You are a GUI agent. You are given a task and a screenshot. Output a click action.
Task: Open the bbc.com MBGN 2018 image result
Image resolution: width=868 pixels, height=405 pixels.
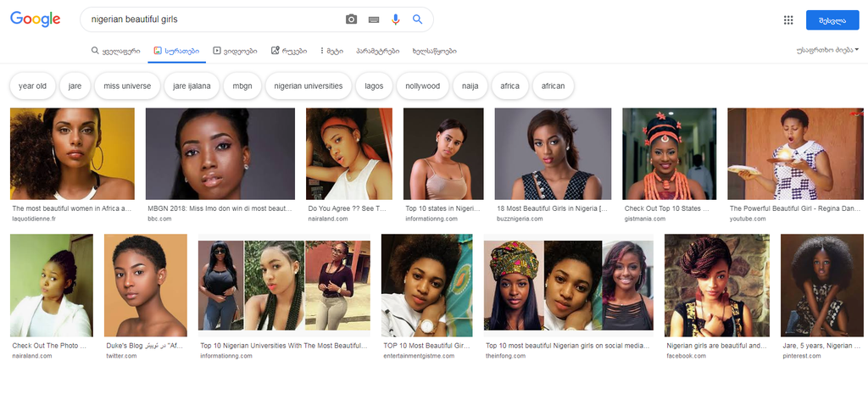pos(220,153)
